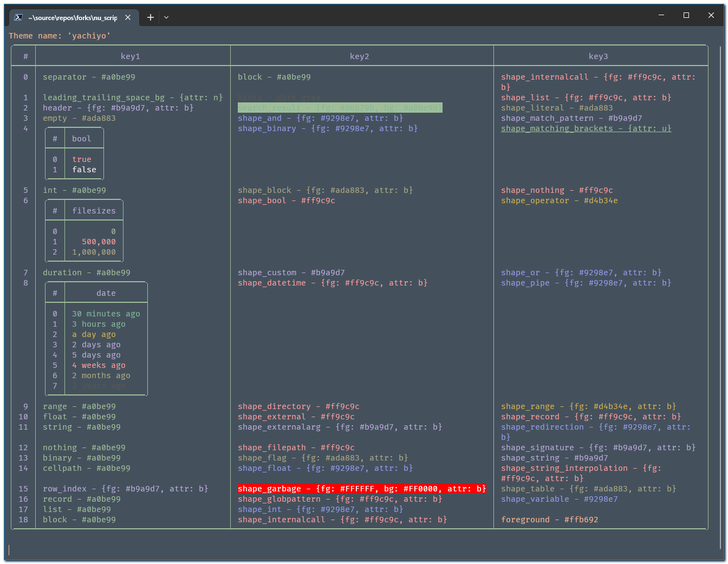Click '30 minutes ago' date row
The height and width of the screenshot is (564, 728).
pyautogui.click(x=106, y=314)
